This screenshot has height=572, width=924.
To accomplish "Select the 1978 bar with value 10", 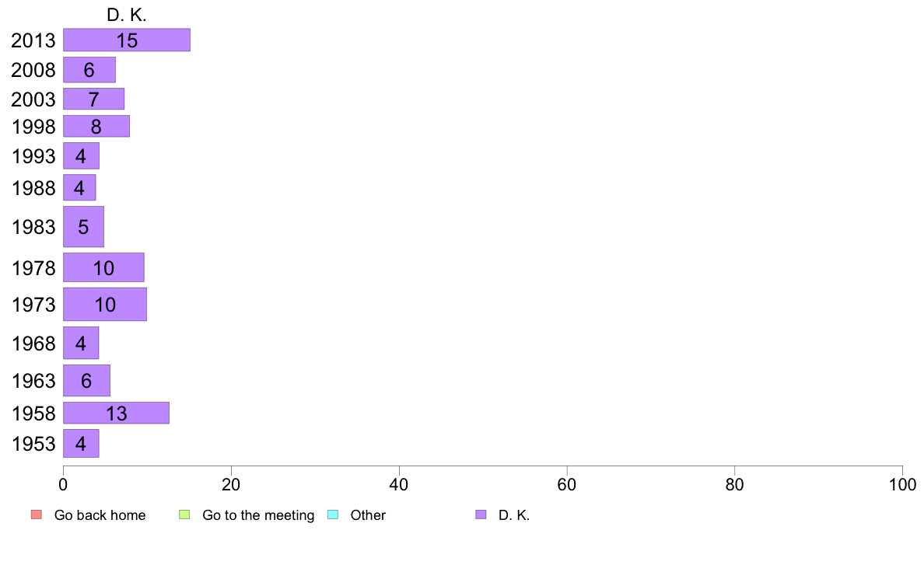I will [103, 268].
